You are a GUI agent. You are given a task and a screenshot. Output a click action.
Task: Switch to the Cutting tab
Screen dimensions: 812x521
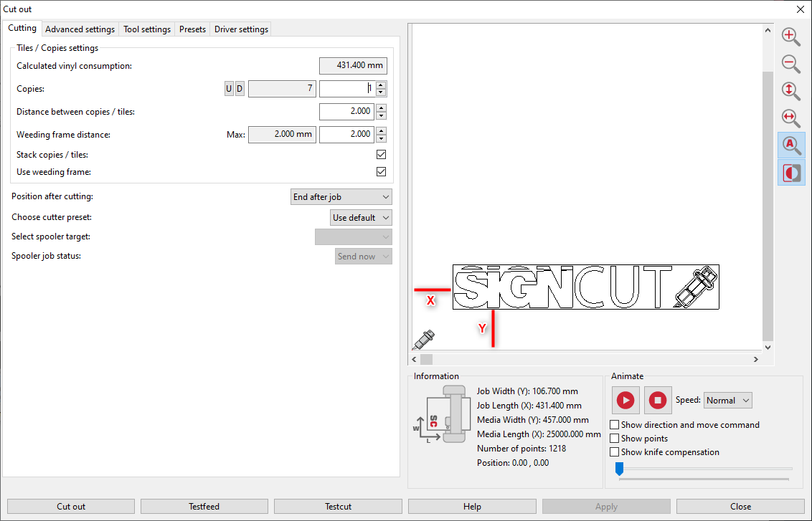click(22, 28)
